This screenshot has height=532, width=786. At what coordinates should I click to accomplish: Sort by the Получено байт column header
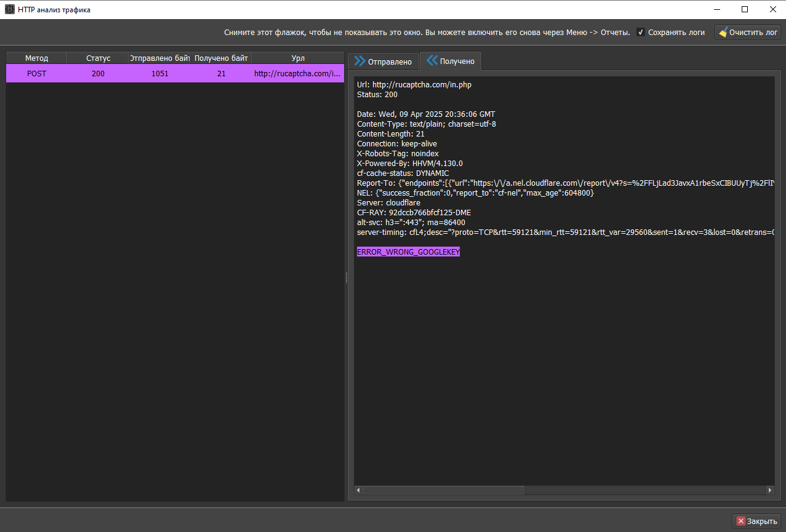coord(221,58)
